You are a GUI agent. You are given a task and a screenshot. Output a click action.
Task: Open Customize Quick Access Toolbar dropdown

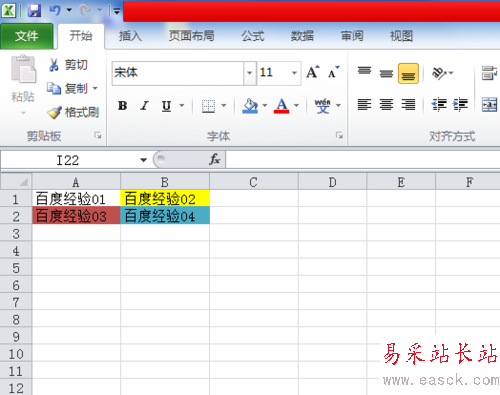[x=117, y=12]
